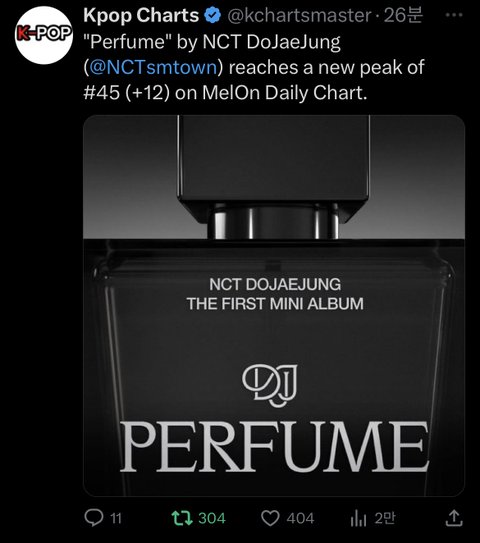This screenshot has height=543, width=480.
Task: Toggle the green retweet arrows icon
Action: pyautogui.click(x=182, y=518)
